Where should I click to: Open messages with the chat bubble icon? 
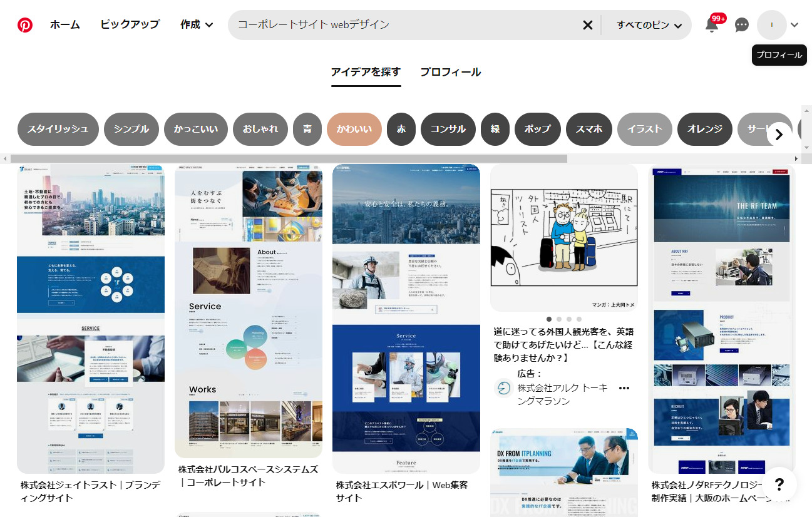[x=742, y=24]
